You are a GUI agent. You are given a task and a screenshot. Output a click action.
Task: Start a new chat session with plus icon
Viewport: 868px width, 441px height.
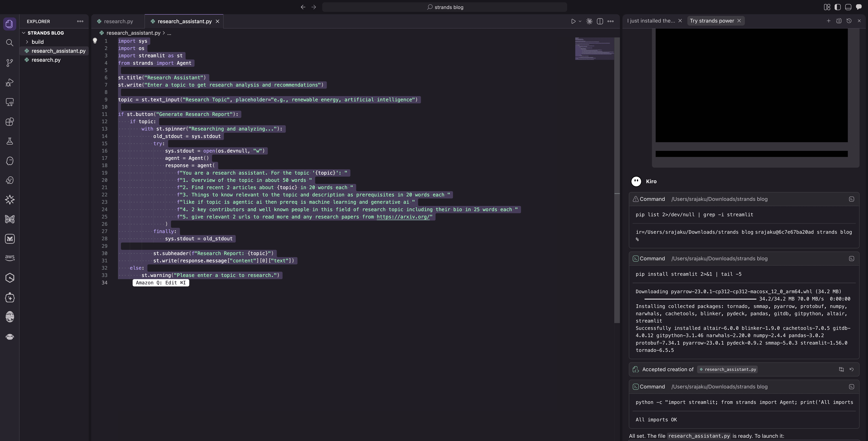829,21
